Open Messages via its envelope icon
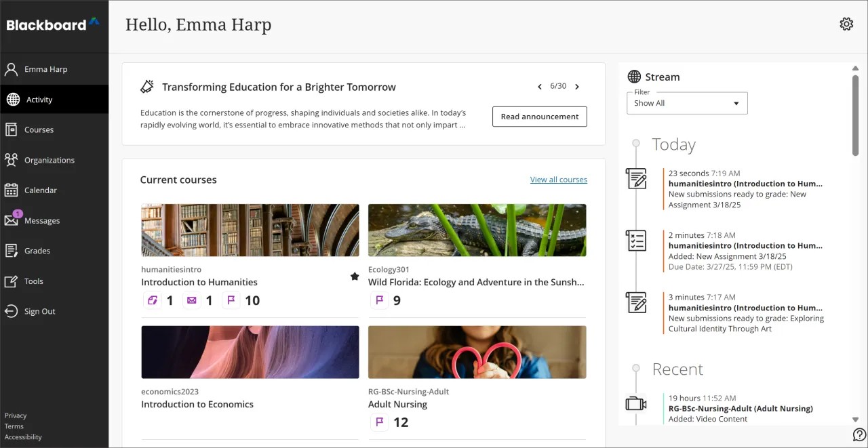Image resolution: width=868 pixels, height=448 pixels. click(12, 220)
